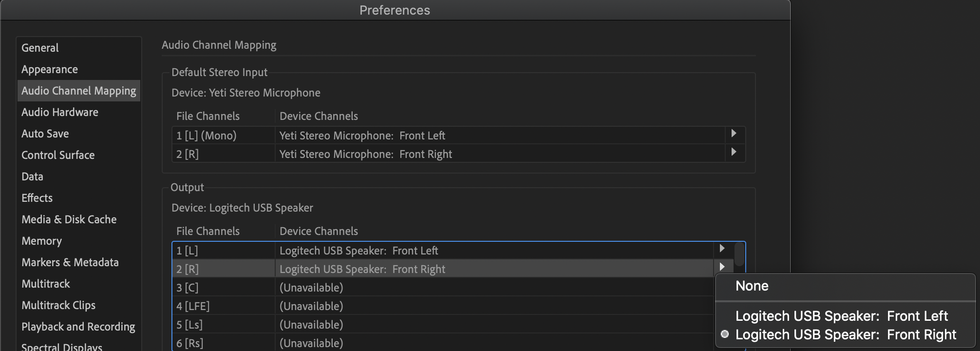Open Auto Save preferences
This screenshot has width=980, height=351.
[45, 134]
